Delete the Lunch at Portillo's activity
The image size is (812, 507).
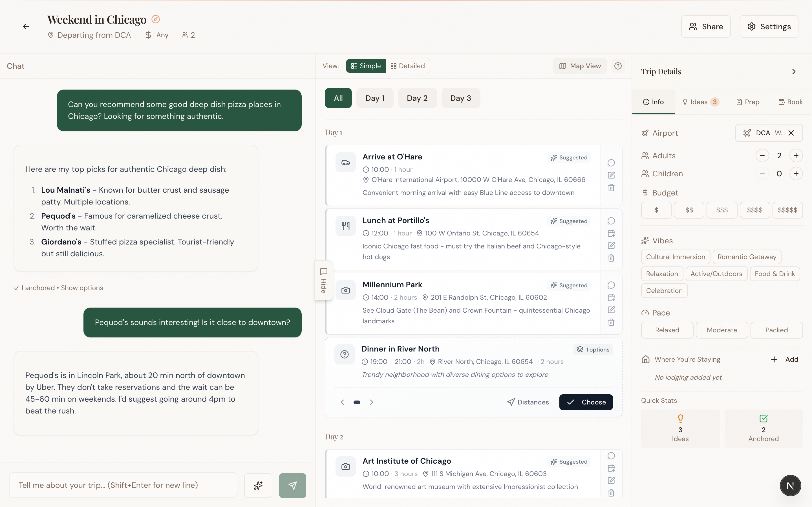(x=611, y=258)
